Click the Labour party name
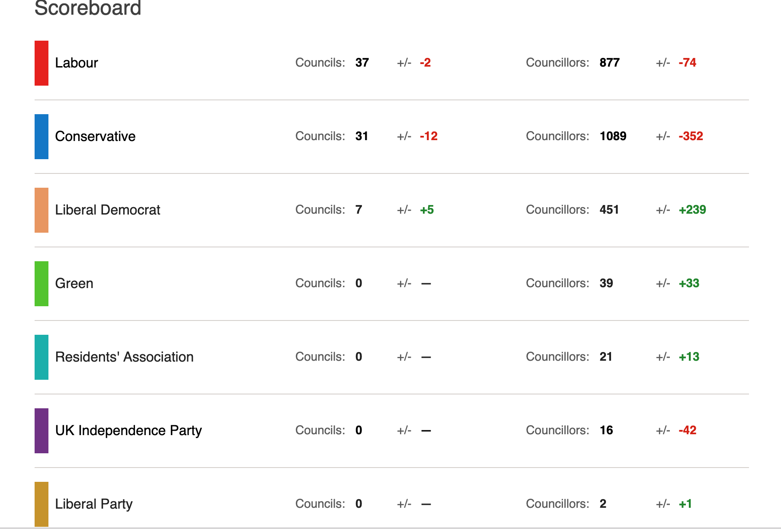Viewport: 781px width, 532px height. coord(77,63)
